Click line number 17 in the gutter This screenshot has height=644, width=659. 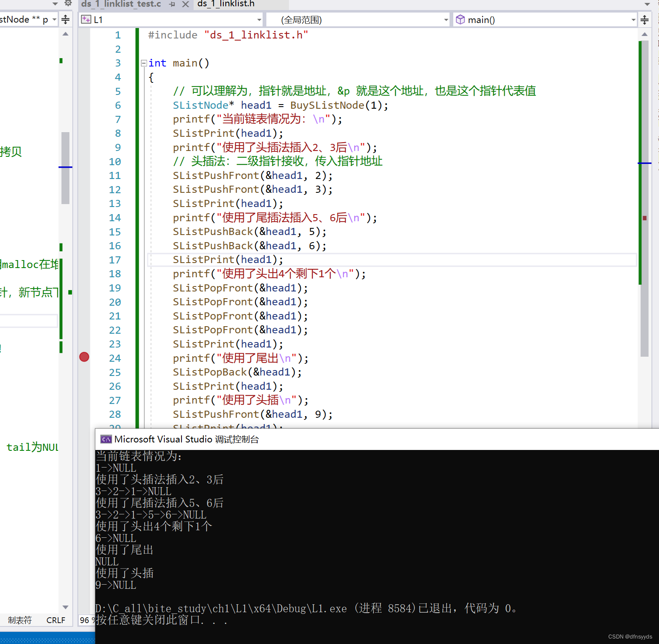pos(115,260)
